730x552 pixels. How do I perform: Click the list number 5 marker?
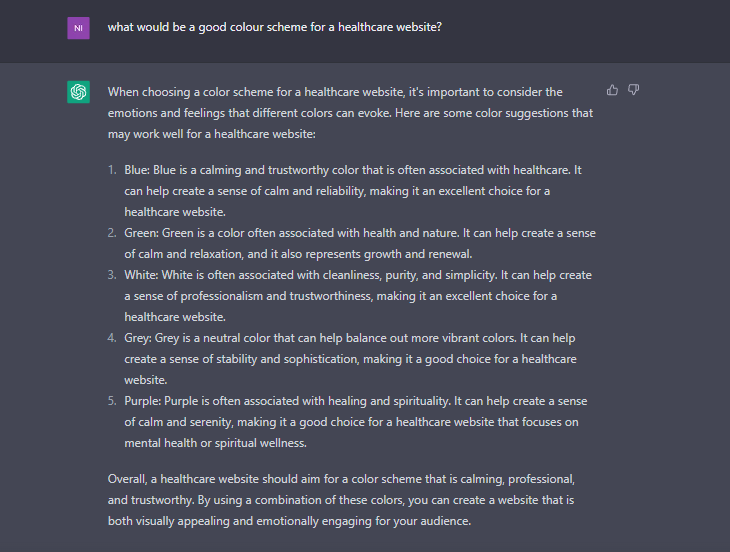tap(112, 401)
